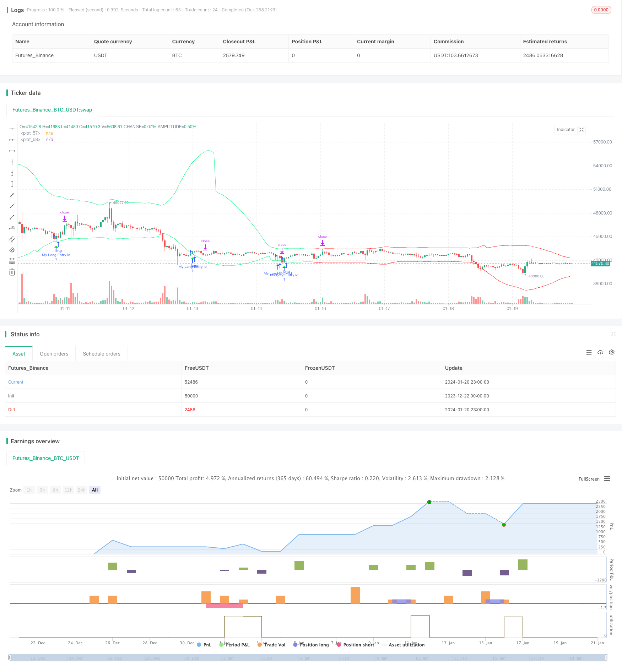Viewport: 622px width, 672px height.
Task: Download status data via cloud icon
Action: tap(600, 352)
